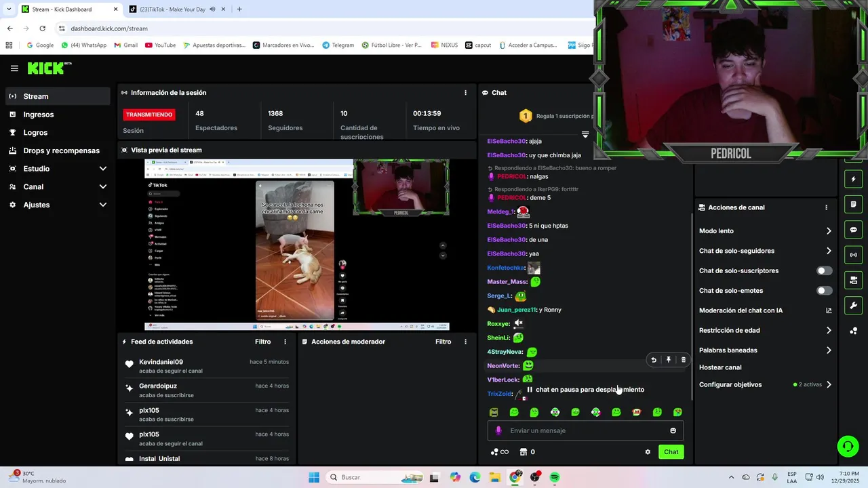The height and width of the screenshot is (488, 868).
Task: Open the moderator actions three-dot menu
Action: [465, 342]
